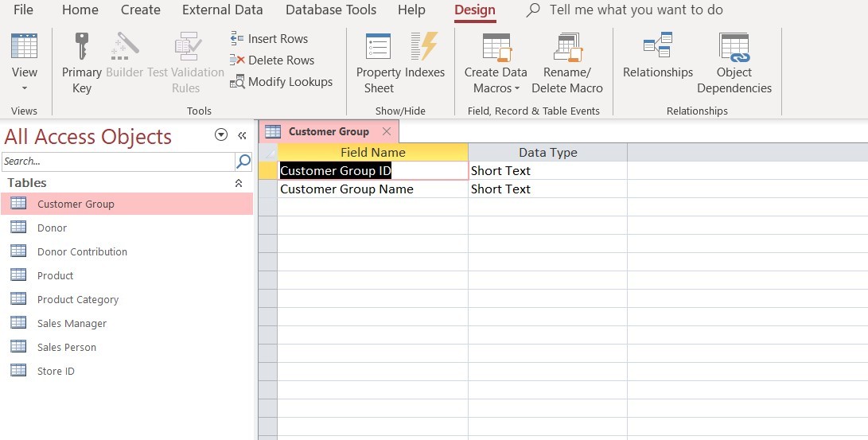
Task: Collapse the Tables group in navigation
Action: pyautogui.click(x=238, y=183)
